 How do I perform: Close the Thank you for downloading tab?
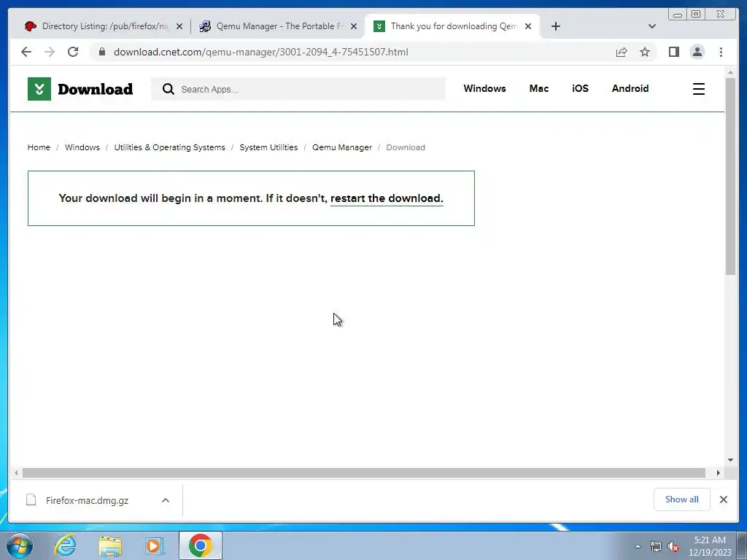[528, 27]
